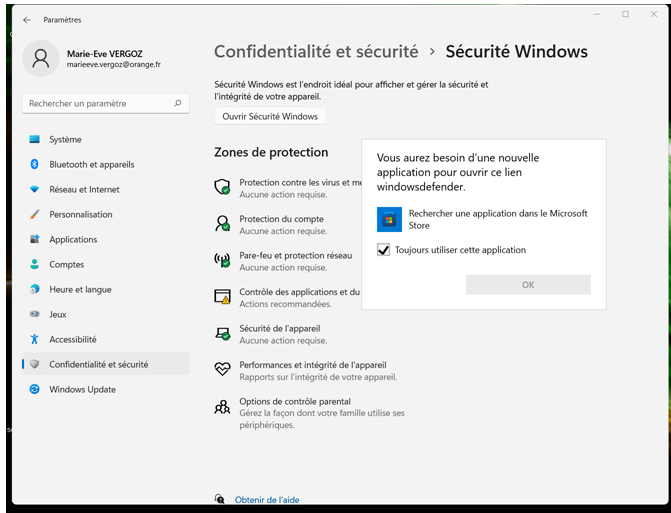This screenshot has width=671, height=513.
Task: Go to Heure et langue
Action: pos(105,289)
